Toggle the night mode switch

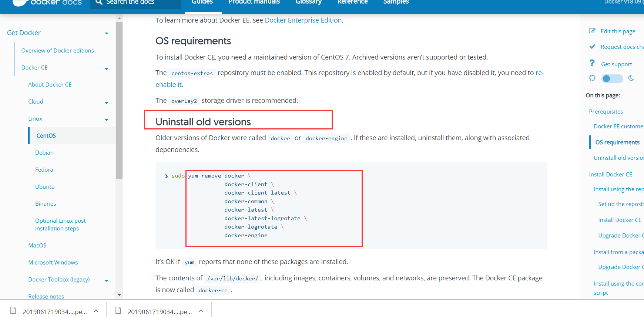(x=612, y=78)
